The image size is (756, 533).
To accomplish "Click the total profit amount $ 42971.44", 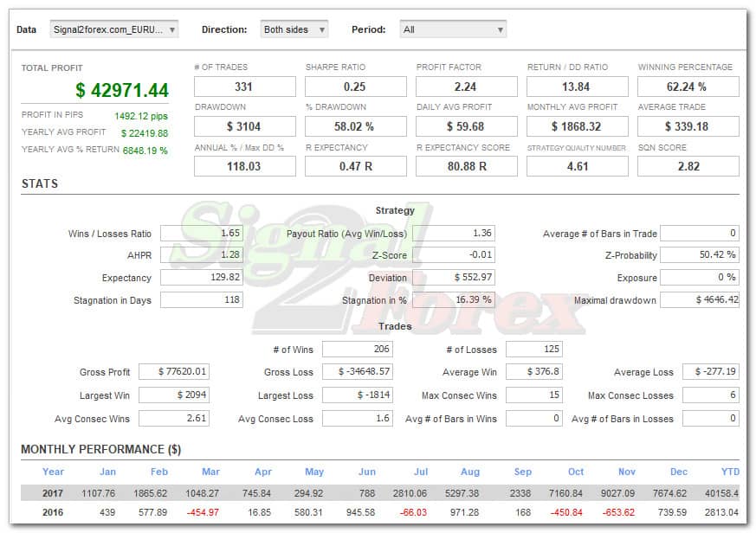I will point(121,90).
